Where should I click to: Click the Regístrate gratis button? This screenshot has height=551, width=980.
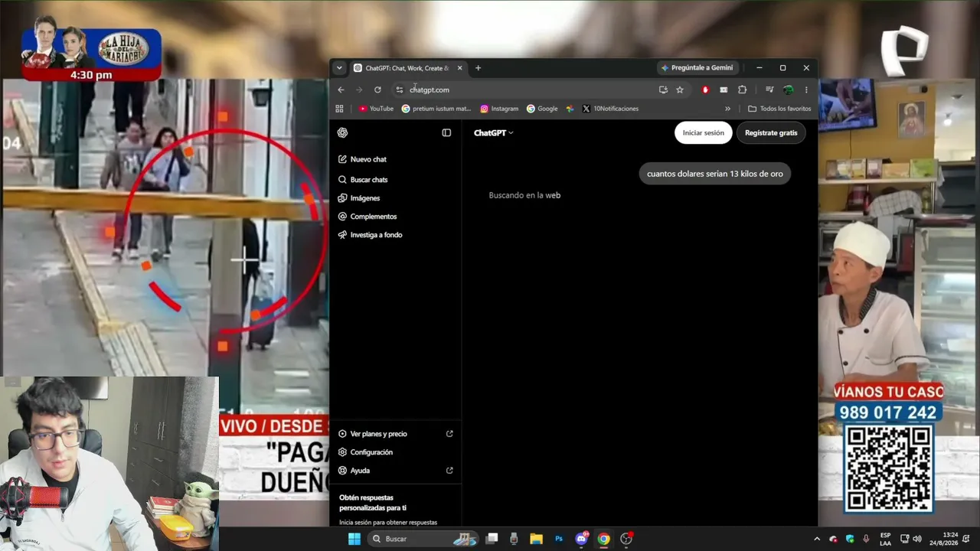click(771, 132)
